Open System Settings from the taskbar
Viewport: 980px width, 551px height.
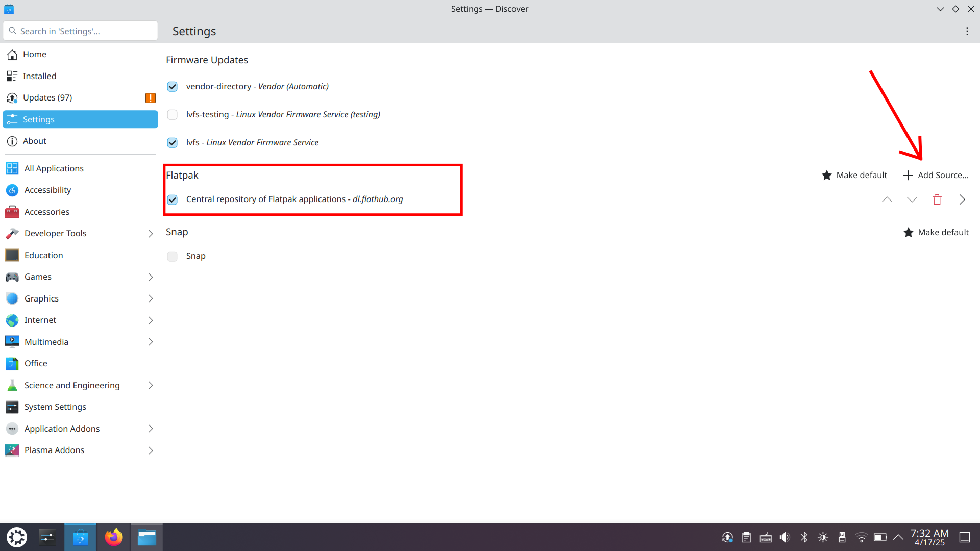click(x=47, y=537)
